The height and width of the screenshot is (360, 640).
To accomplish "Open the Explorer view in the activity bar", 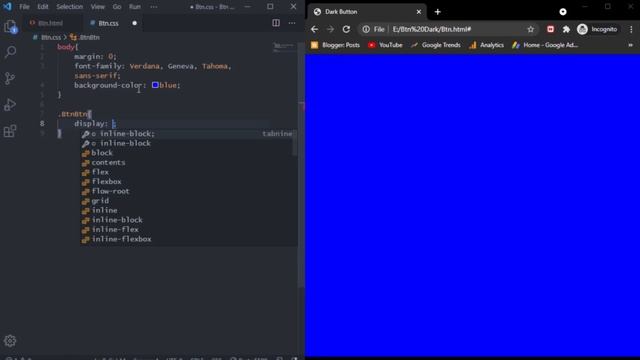I will 10,27.
